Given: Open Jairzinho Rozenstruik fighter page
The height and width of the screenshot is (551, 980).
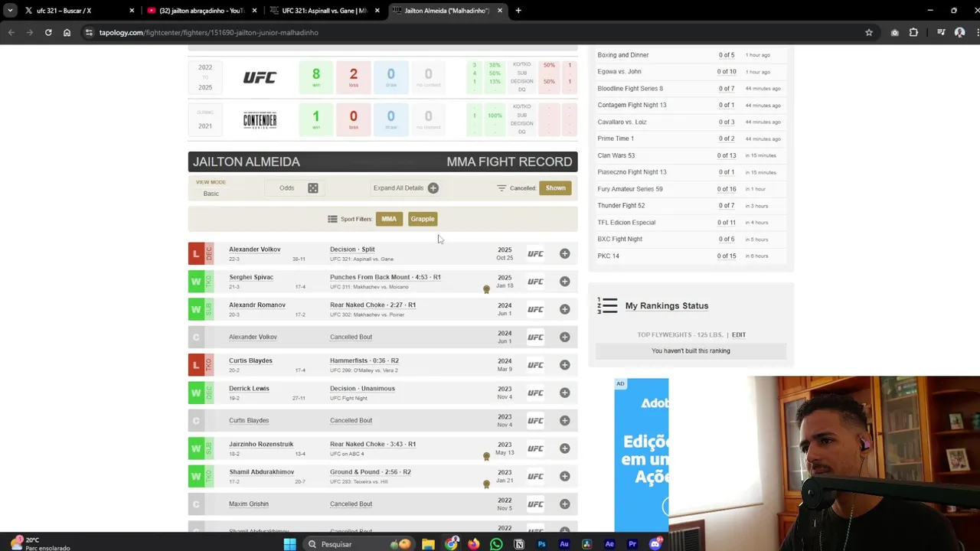Looking at the screenshot, I should 261,444.
